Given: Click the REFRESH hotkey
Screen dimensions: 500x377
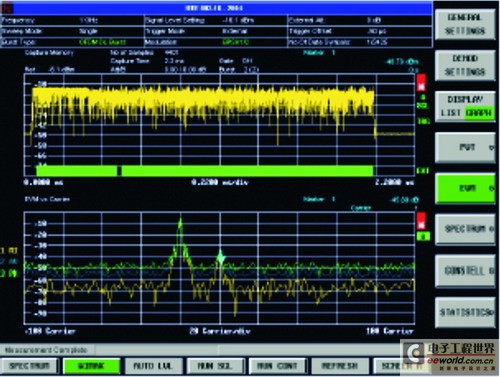Looking at the screenshot, I should pyautogui.click(x=339, y=366).
